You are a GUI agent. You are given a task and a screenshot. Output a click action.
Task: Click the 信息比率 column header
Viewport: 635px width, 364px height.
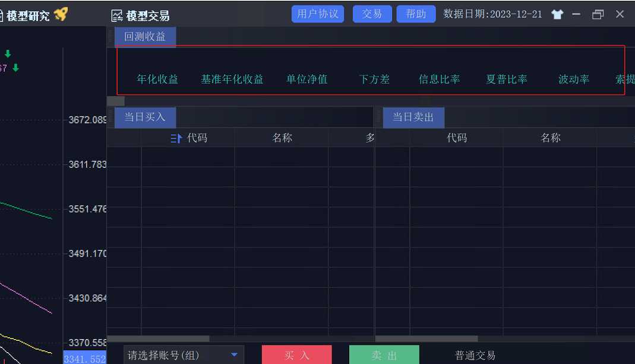[x=440, y=79]
